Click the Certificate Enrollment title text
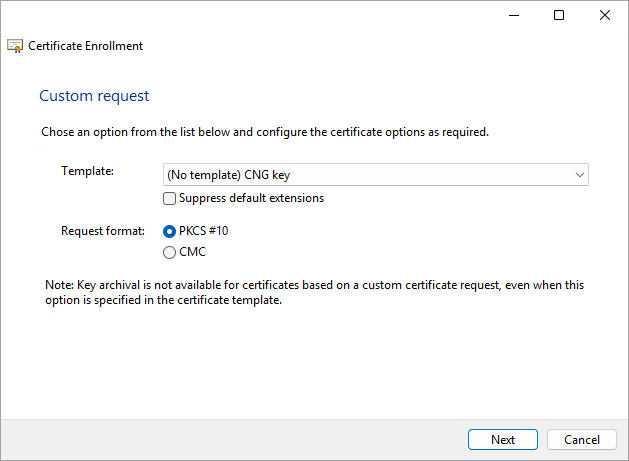The image size is (629, 461). [85, 46]
